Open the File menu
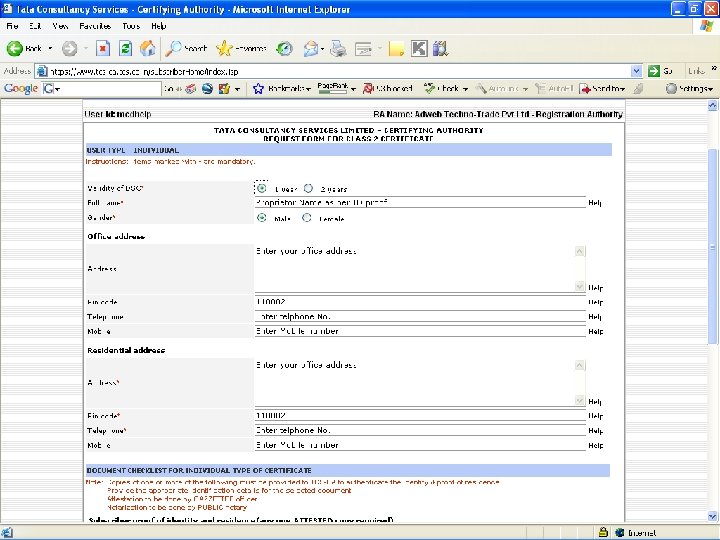Image resolution: width=720 pixels, height=540 pixels. point(12,26)
